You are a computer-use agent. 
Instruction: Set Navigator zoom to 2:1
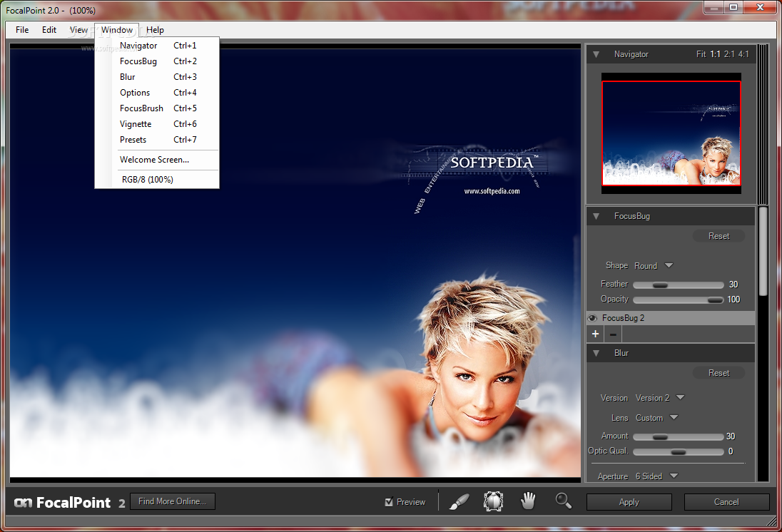click(x=729, y=54)
